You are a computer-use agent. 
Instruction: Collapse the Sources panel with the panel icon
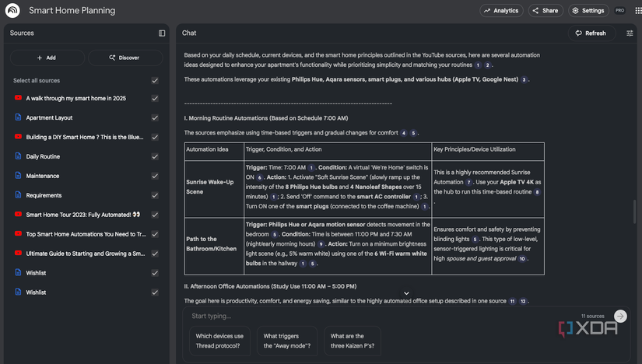click(162, 33)
